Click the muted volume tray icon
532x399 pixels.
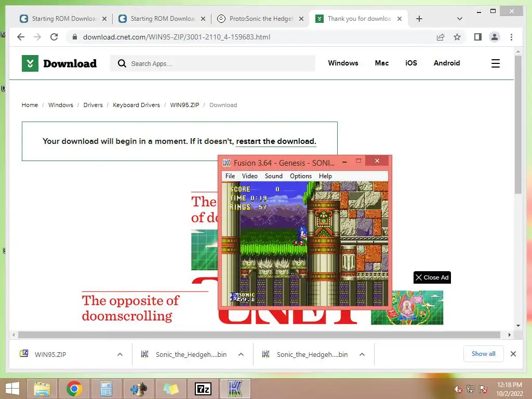click(x=458, y=389)
